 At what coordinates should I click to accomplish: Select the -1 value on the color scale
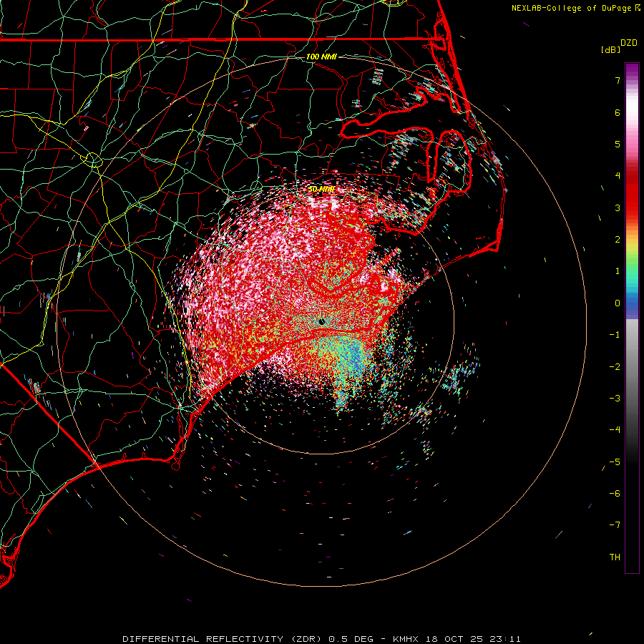(615, 335)
